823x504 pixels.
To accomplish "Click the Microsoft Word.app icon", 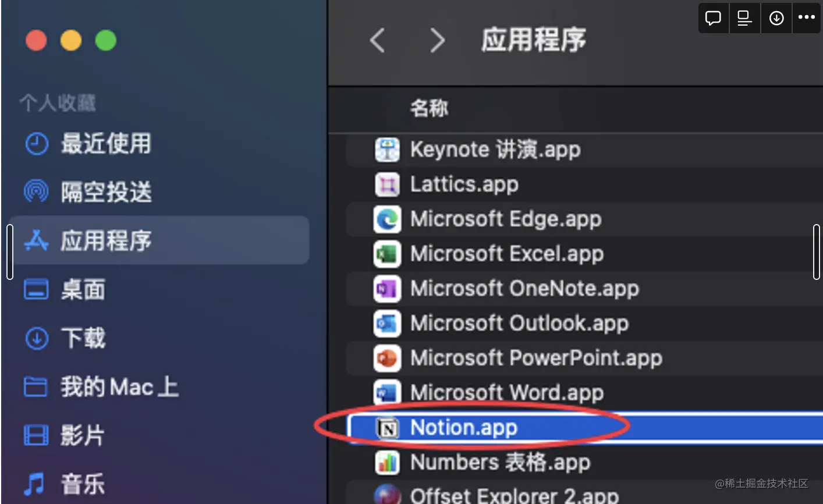I will [x=387, y=393].
